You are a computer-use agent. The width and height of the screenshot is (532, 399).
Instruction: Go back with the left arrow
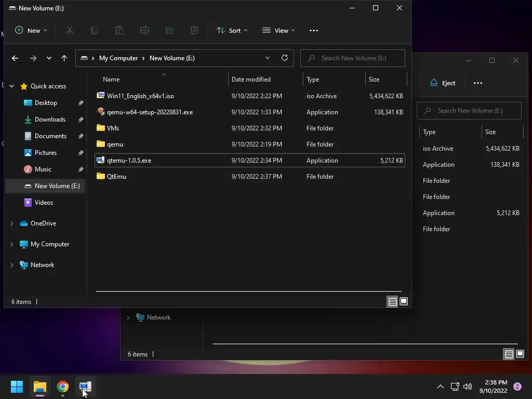[15, 58]
